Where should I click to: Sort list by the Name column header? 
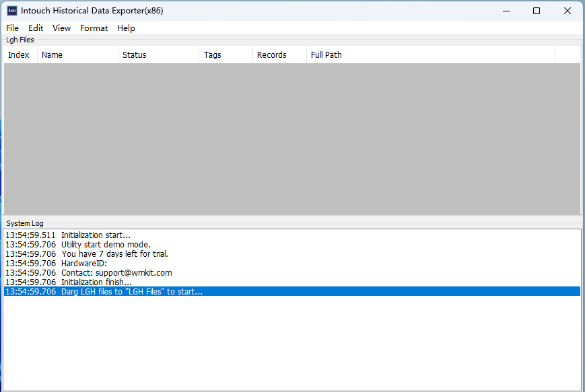(77, 54)
